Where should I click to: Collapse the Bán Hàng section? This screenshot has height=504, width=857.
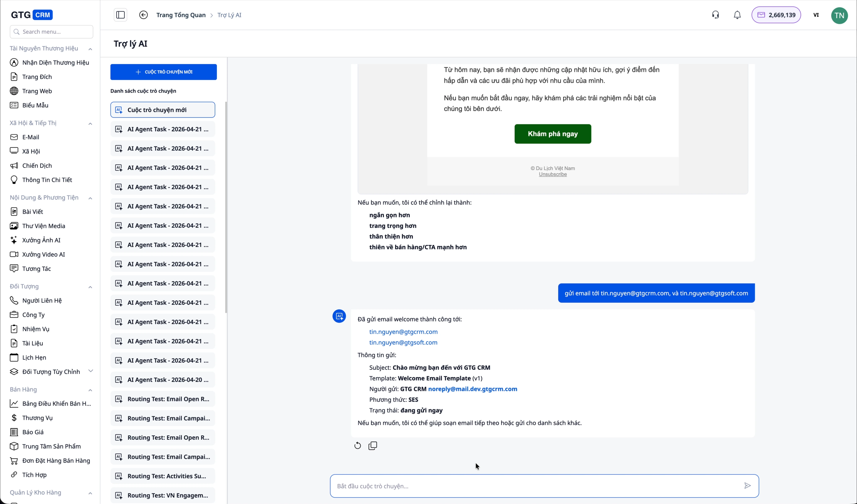click(90, 390)
